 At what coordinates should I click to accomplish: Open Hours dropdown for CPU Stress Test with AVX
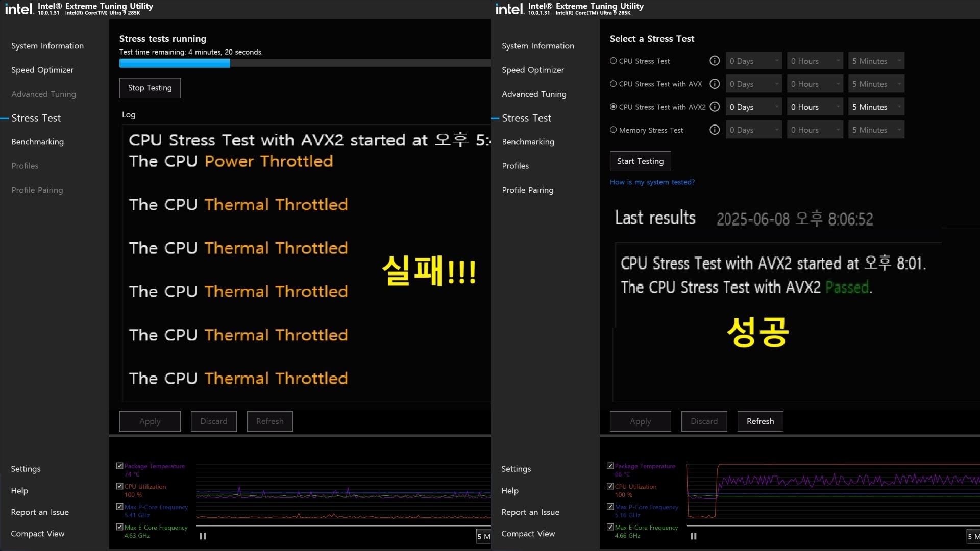pos(815,84)
